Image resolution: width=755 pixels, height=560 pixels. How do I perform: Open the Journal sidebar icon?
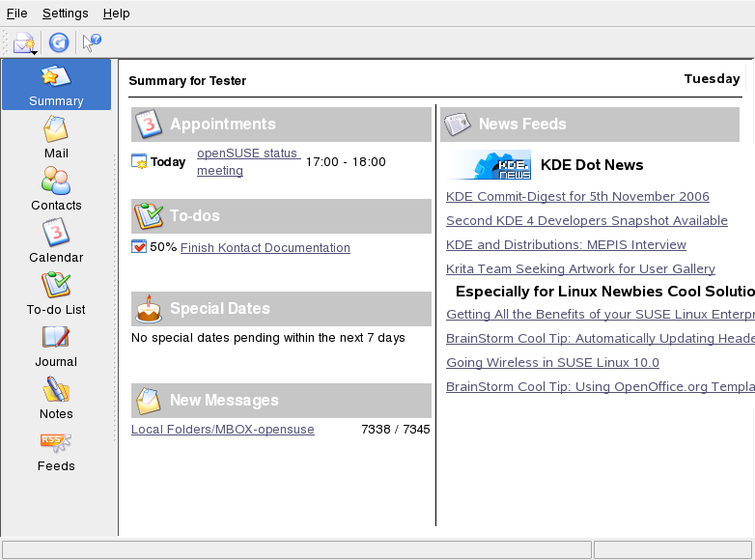[56, 346]
